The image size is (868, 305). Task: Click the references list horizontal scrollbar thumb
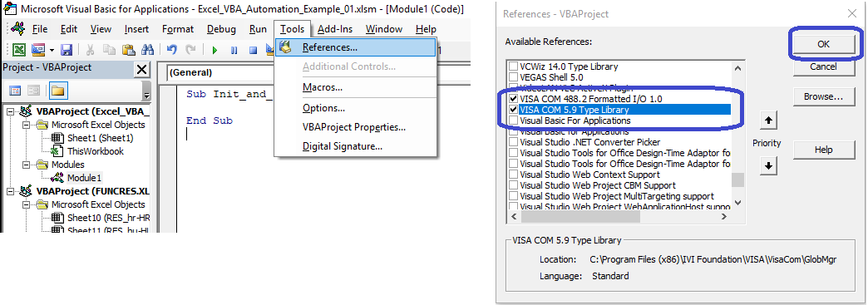click(579, 217)
